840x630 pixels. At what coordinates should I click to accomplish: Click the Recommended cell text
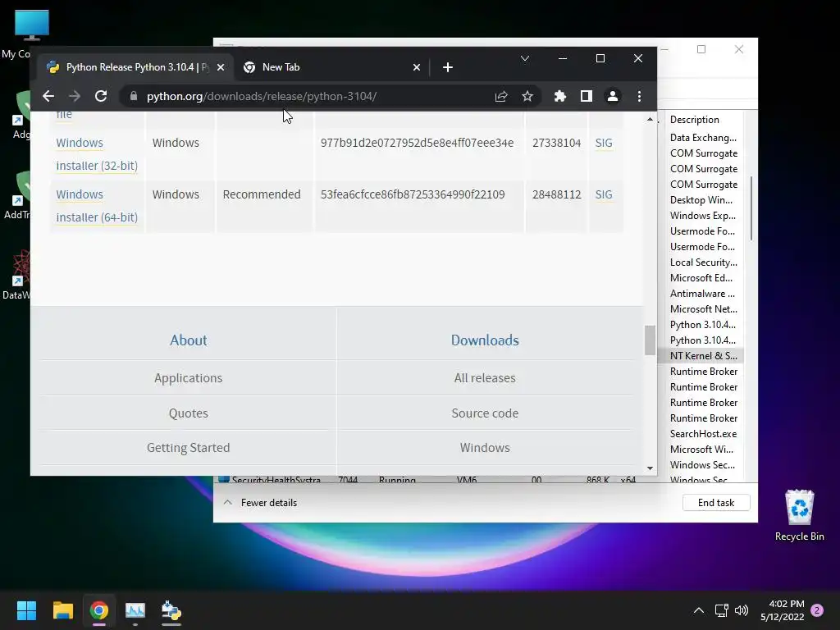point(262,194)
